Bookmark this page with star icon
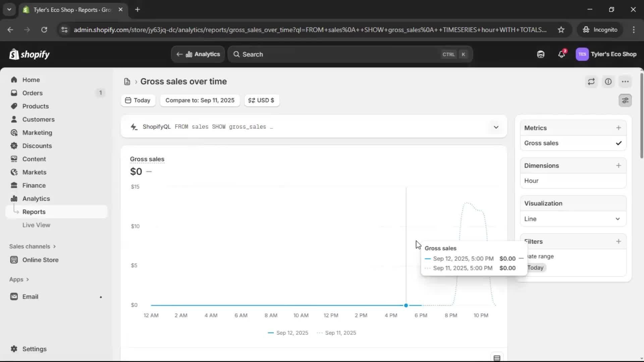 (x=561, y=30)
